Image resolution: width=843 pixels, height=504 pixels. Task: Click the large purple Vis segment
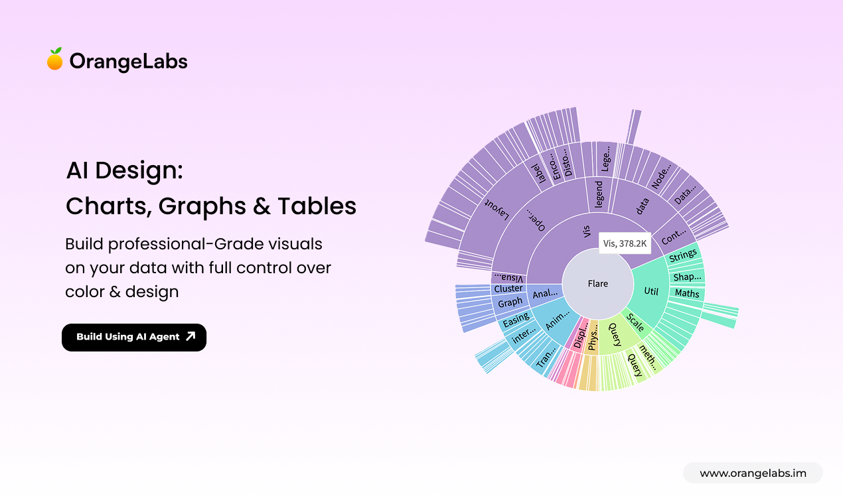coord(585,232)
